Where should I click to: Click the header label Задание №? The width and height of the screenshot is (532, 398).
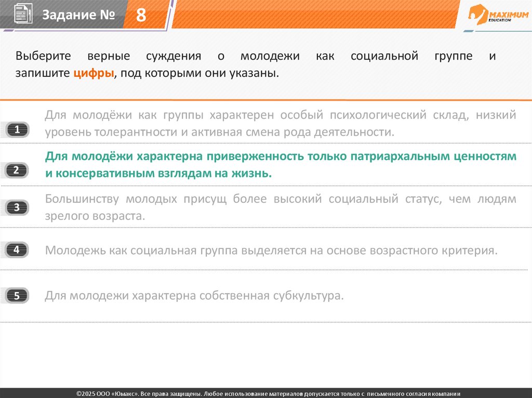pyautogui.click(x=78, y=15)
